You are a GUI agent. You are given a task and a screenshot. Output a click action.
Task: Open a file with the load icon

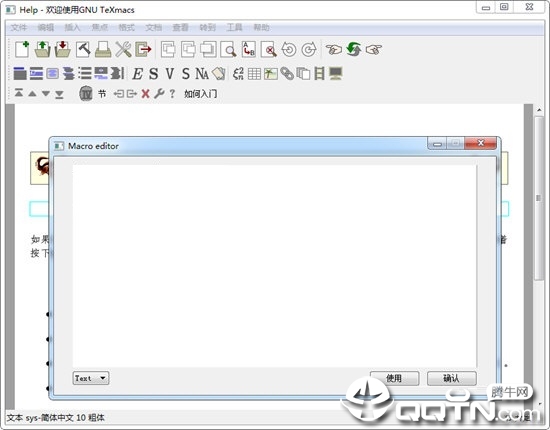tap(42, 49)
